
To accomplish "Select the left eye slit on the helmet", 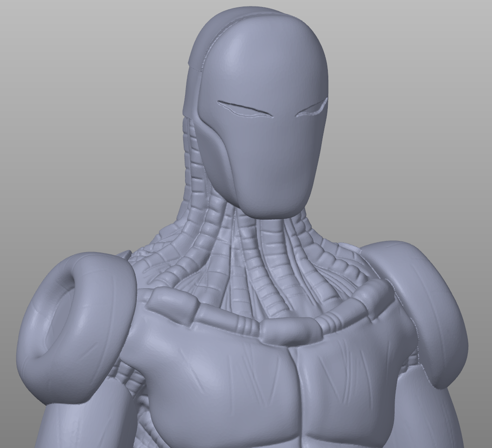I will click(x=245, y=109).
